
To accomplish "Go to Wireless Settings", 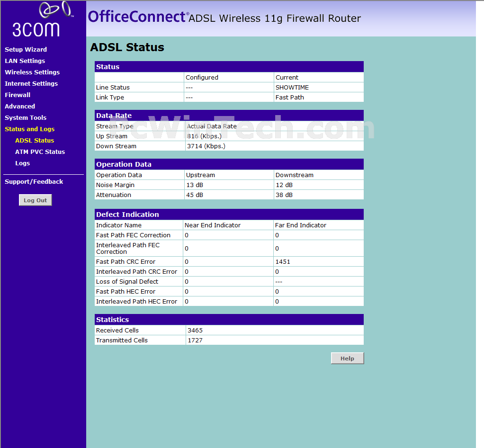I will tap(32, 72).
